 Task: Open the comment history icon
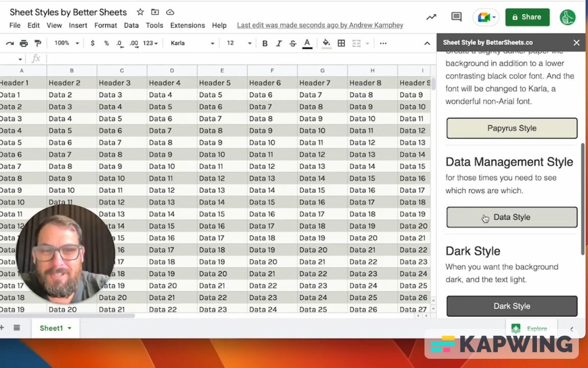click(x=456, y=17)
